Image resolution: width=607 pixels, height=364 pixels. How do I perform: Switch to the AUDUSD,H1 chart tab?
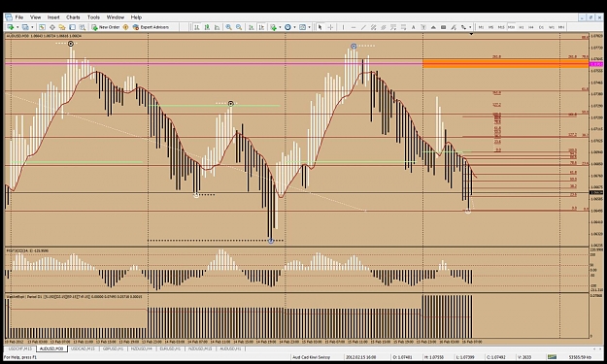coord(230,348)
